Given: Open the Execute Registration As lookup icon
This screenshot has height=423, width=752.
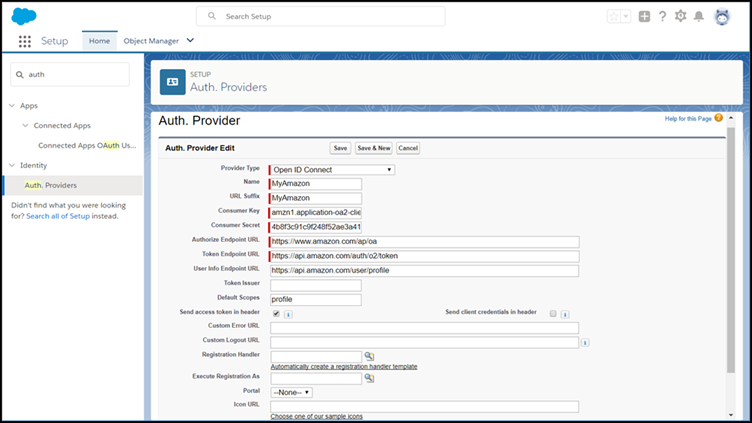Looking at the screenshot, I should tap(369, 378).
